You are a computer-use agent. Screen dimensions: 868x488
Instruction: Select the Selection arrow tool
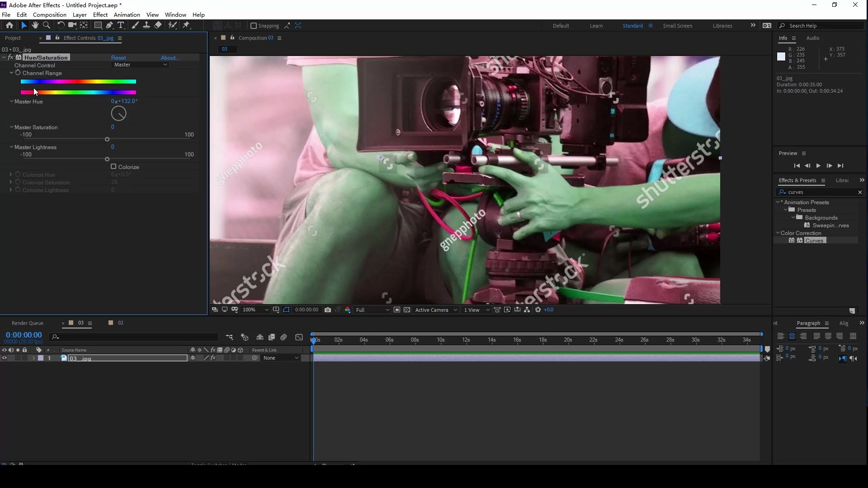tap(24, 25)
